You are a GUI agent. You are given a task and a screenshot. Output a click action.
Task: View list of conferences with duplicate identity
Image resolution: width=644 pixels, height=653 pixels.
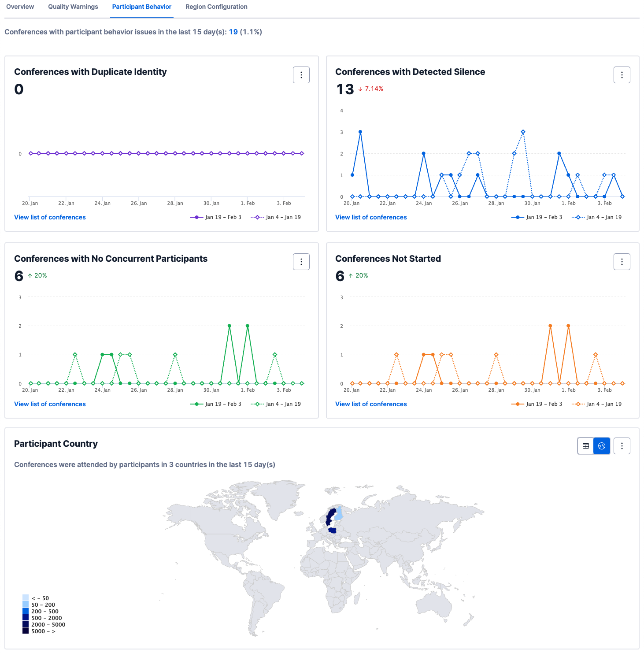(x=50, y=217)
